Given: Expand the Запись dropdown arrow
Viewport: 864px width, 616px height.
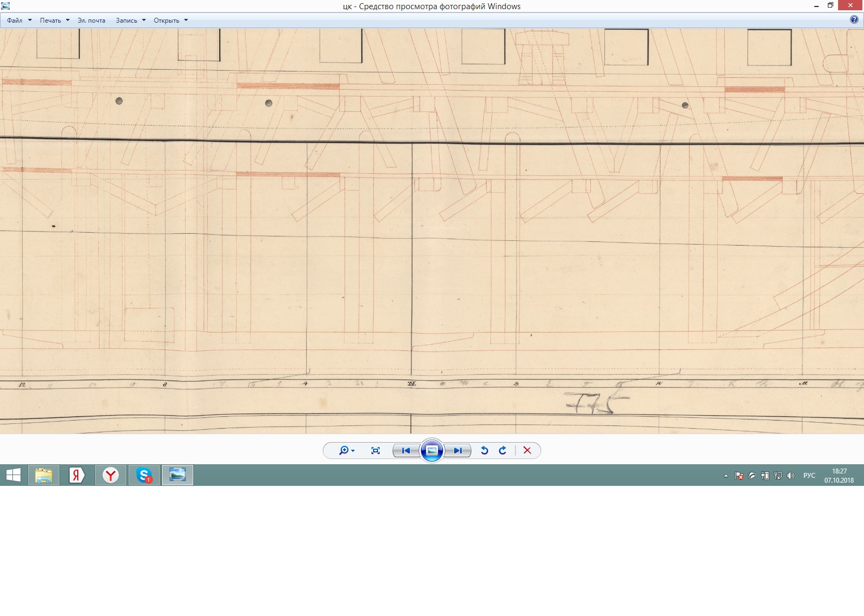Looking at the screenshot, I should click(x=144, y=21).
